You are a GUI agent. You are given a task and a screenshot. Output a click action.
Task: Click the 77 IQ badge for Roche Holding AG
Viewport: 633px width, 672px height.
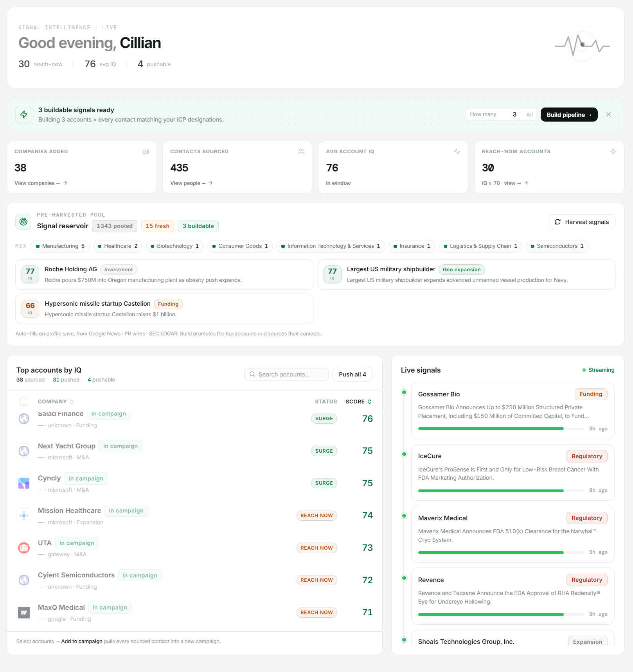click(30, 274)
